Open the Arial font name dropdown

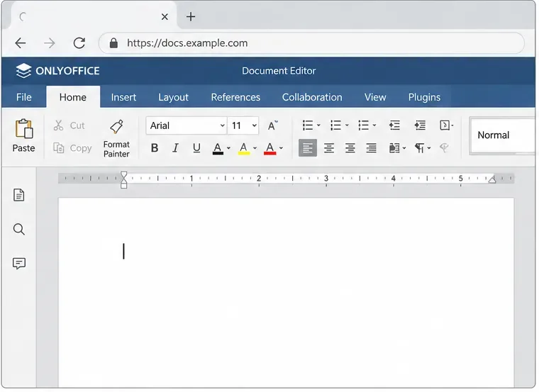tap(186, 125)
